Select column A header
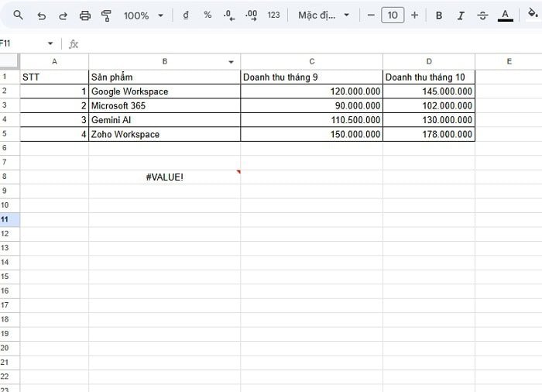The height and width of the screenshot is (392, 542). (x=54, y=61)
